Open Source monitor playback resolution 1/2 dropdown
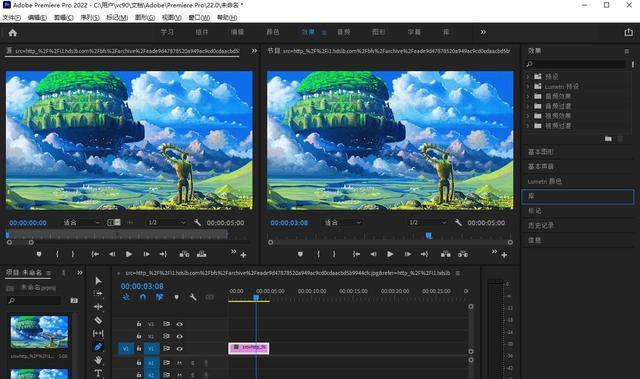640x379 pixels. pyautogui.click(x=167, y=223)
